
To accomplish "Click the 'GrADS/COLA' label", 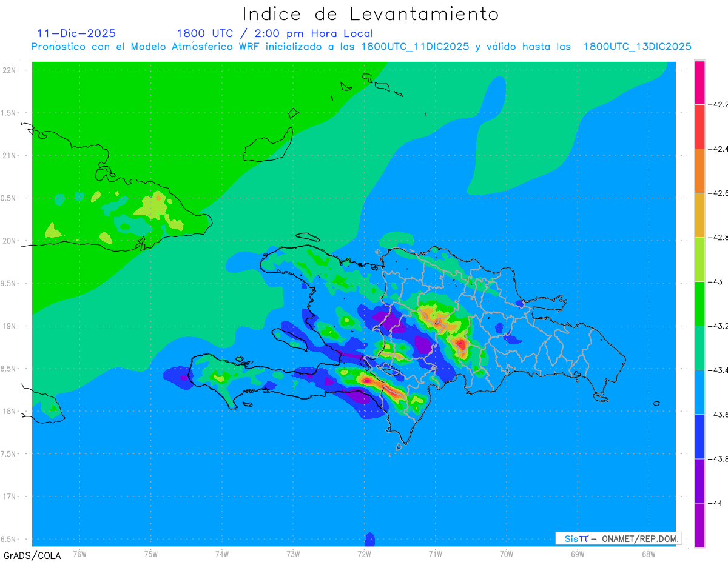I will 32,555.
